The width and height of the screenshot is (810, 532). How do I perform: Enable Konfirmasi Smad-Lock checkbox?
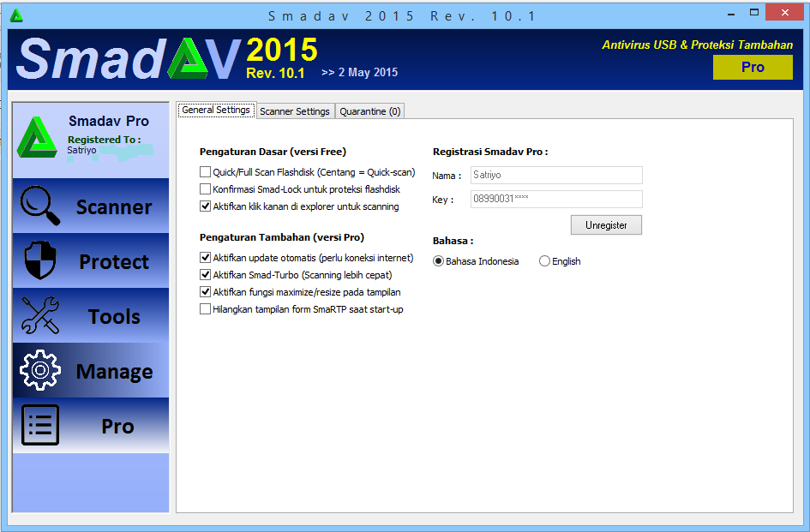point(205,189)
